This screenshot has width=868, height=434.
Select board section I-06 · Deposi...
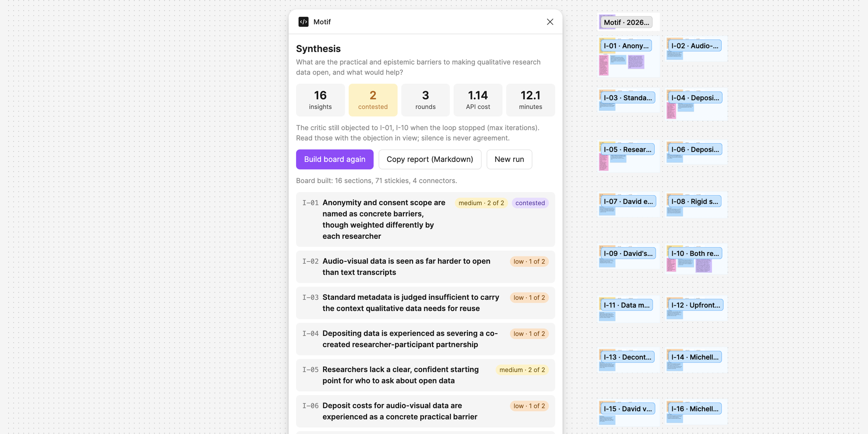(695, 150)
